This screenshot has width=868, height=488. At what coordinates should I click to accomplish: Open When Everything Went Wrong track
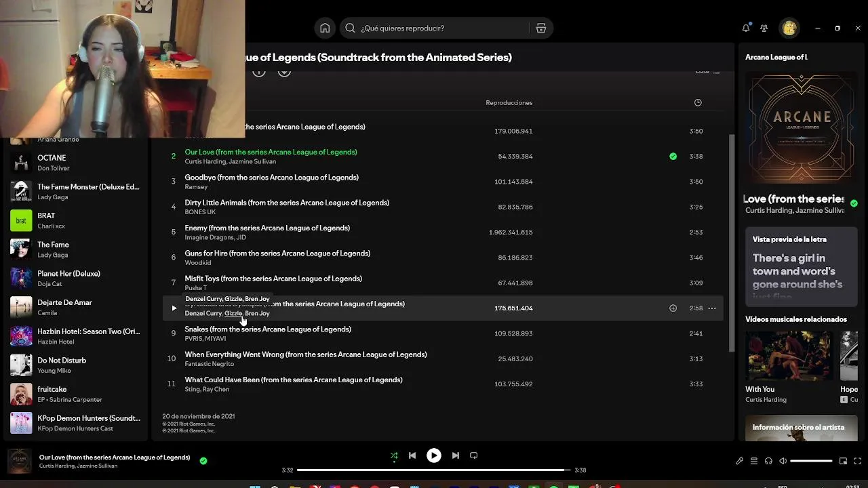(306, 354)
